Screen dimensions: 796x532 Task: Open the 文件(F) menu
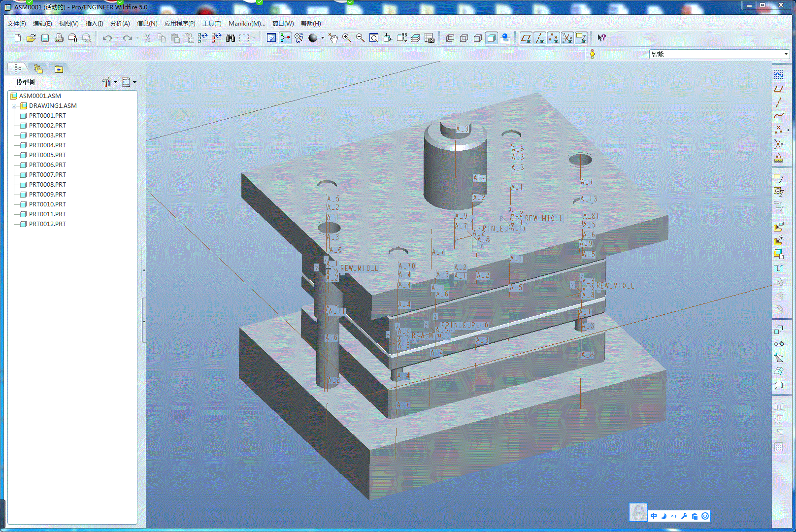coord(17,24)
